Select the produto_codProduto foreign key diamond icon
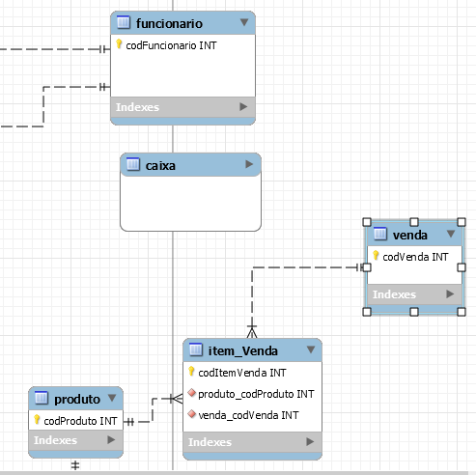The image size is (476, 475). [x=191, y=393]
